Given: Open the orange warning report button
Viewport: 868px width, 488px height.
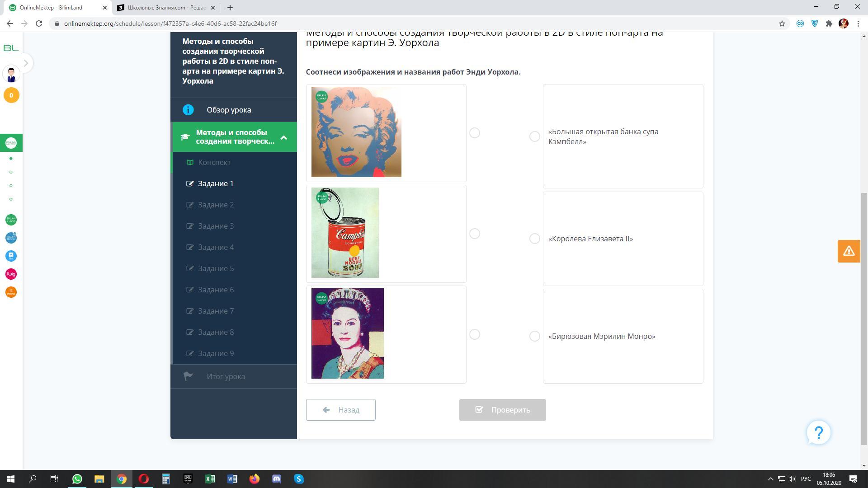Looking at the screenshot, I should click(849, 251).
